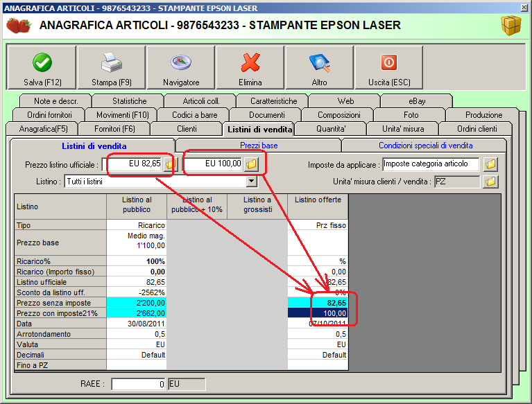Click the Listino al pubblico column header
This screenshot has width=532, height=404.
137,207
